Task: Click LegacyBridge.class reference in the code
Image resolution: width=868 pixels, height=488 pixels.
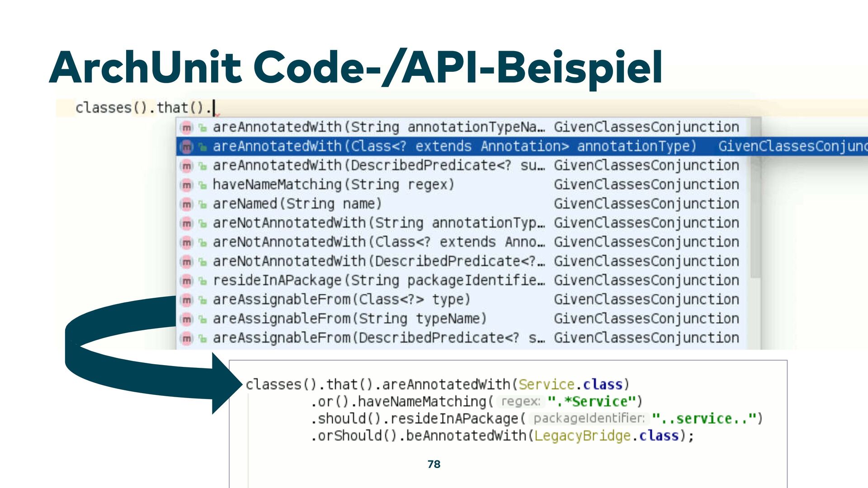Action: click(606, 436)
